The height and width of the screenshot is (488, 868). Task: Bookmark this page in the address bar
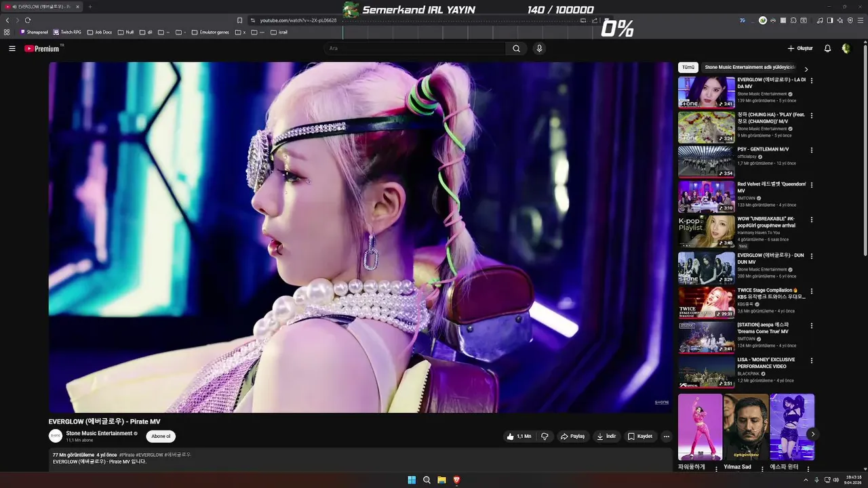(x=239, y=20)
